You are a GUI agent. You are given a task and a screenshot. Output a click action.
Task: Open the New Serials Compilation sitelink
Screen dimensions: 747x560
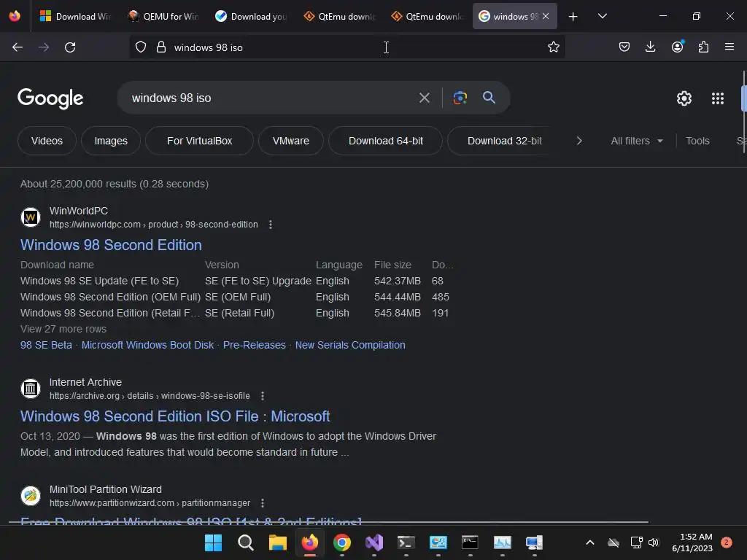coord(350,345)
